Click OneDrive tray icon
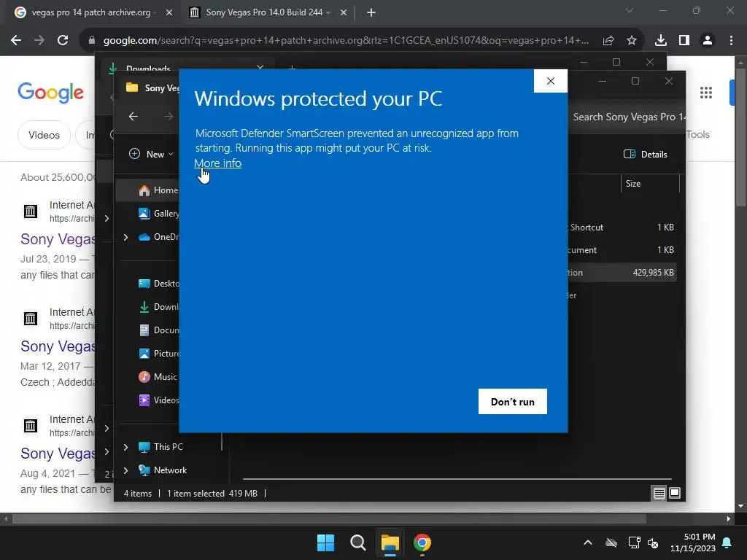The image size is (747, 560). click(611, 542)
